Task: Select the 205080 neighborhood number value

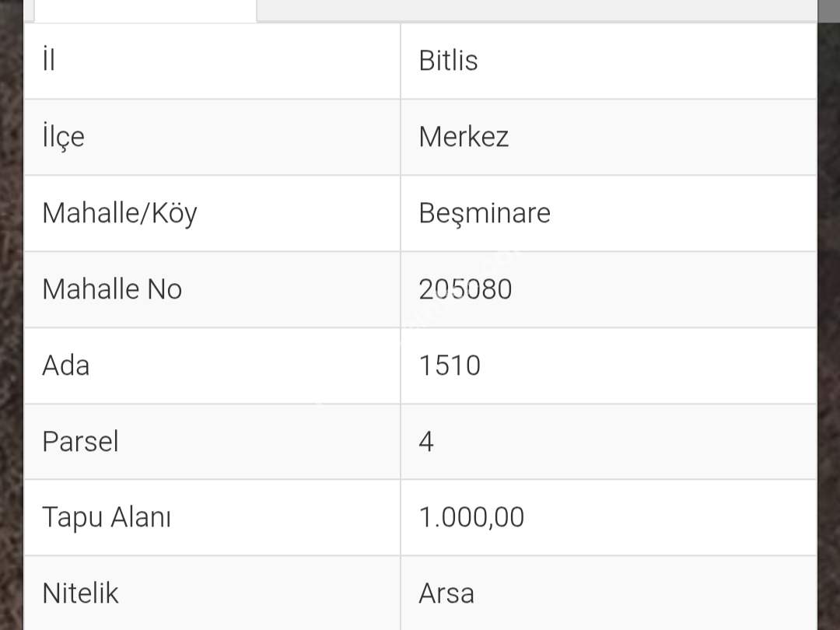Action: [465, 289]
